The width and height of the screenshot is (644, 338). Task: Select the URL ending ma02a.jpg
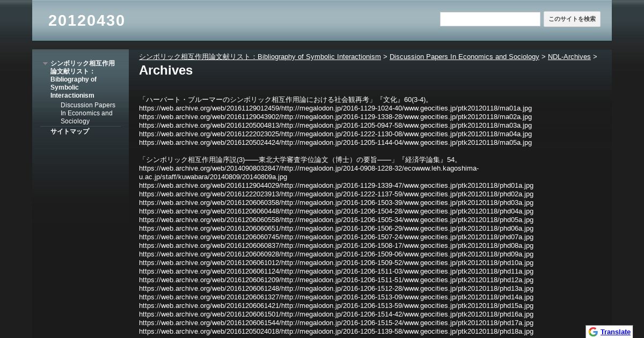click(x=335, y=117)
